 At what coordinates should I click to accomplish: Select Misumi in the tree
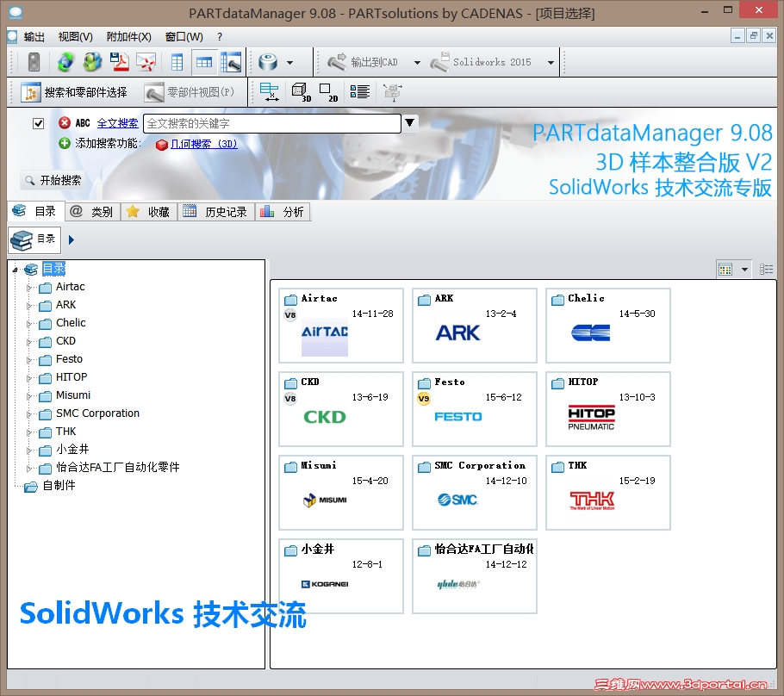(x=73, y=395)
